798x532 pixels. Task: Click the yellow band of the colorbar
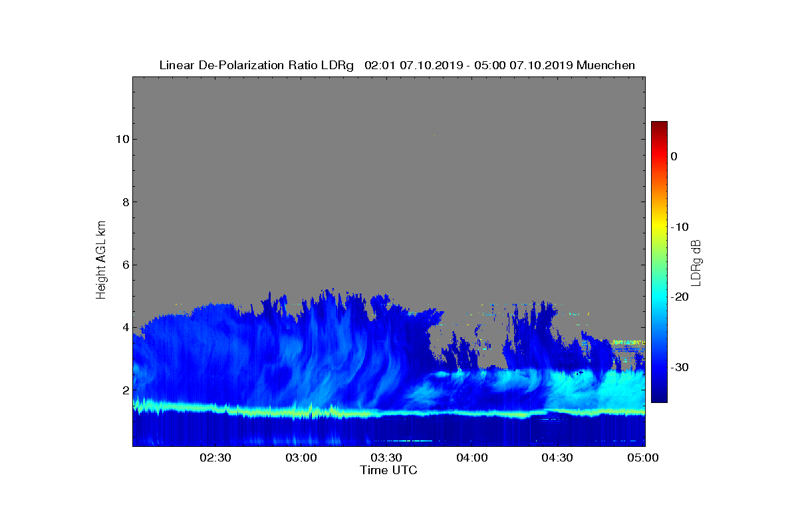pyautogui.click(x=659, y=227)
